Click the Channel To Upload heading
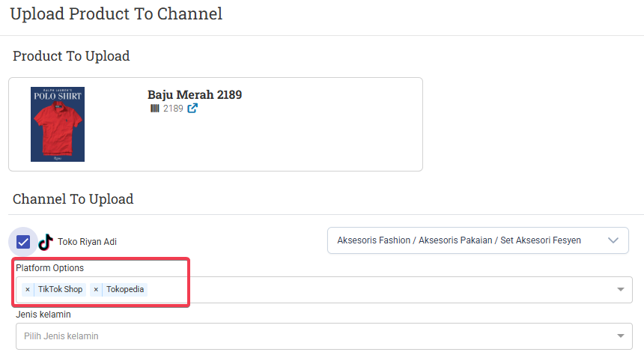 click(x=73, y=199)
